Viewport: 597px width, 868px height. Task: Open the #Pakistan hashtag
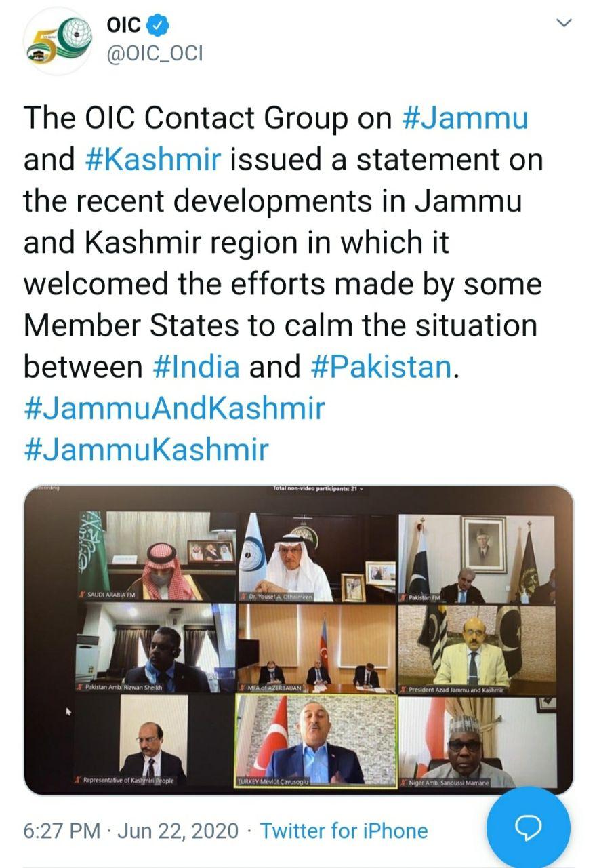click(x=381, y=367)
